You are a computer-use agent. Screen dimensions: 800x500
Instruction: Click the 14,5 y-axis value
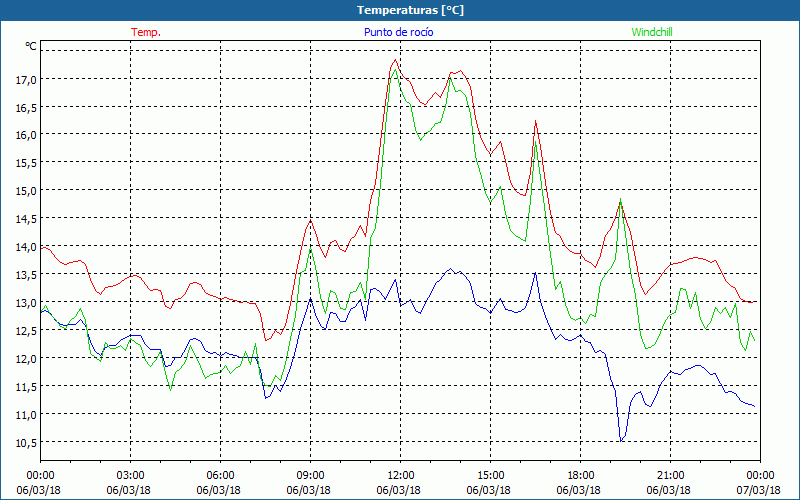point(26,218)
